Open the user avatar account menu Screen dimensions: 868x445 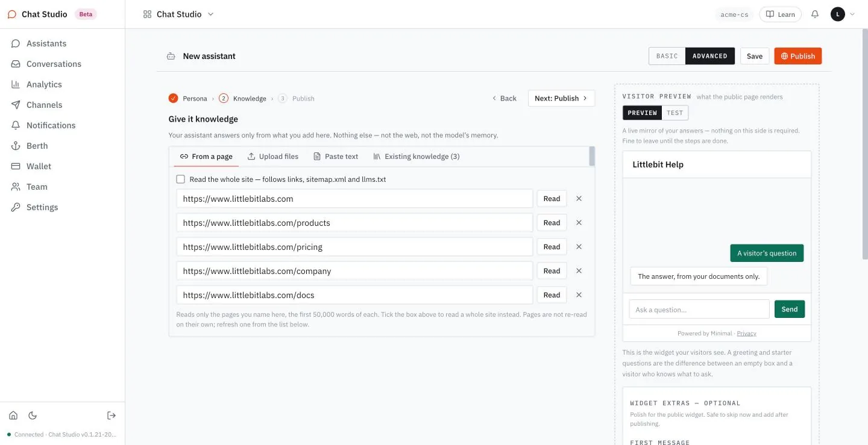(843, 14)
